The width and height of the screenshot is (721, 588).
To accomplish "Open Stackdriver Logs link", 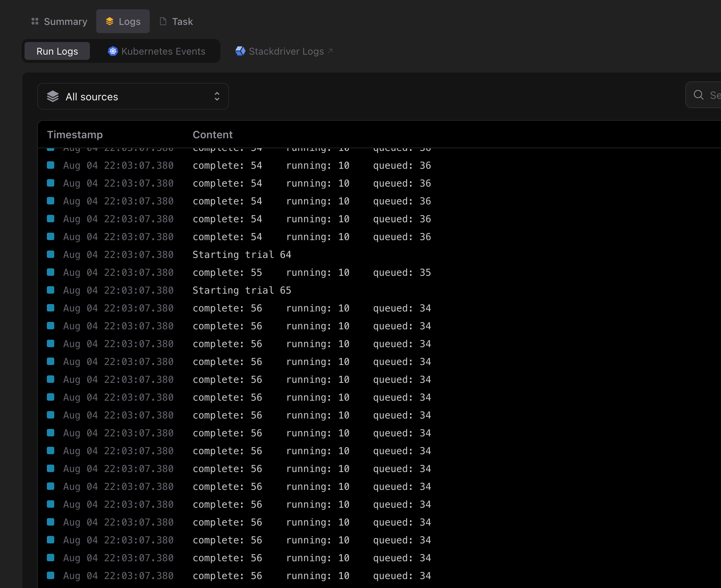I will pyautogui.click(x=286, y=51).
